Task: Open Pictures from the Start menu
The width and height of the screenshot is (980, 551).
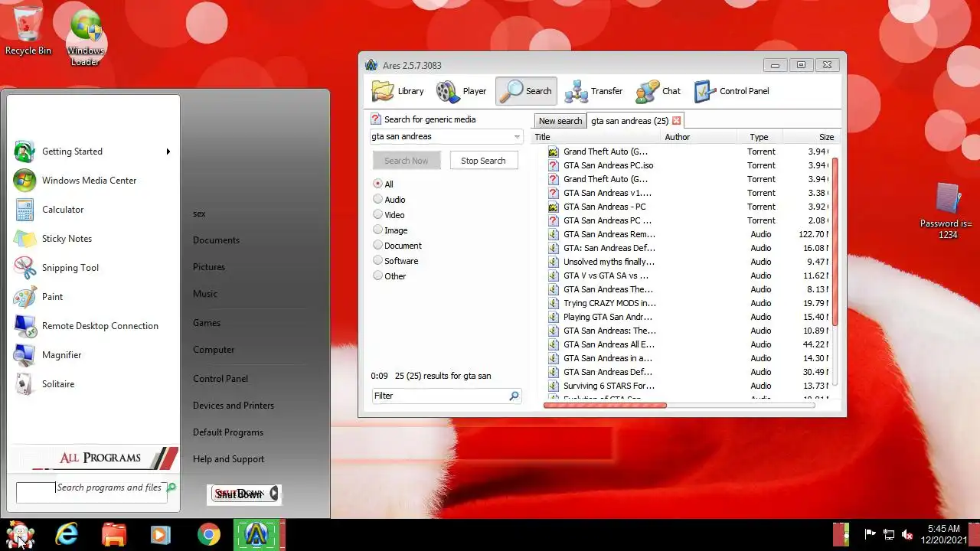Action: click(x=209, y=267)
